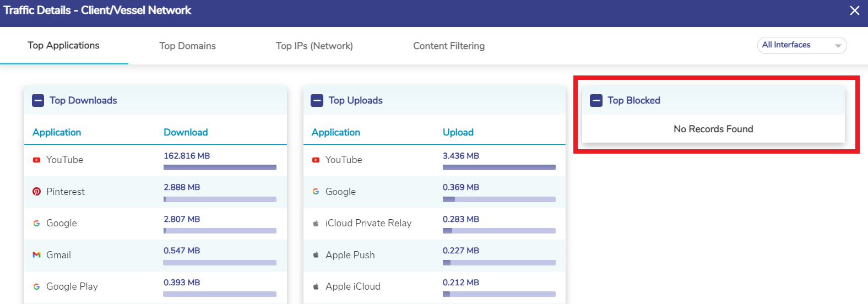Screen dimensions: 868x304
Task: Click the Apple Push icon in uploads
Action: coord(316,255)
